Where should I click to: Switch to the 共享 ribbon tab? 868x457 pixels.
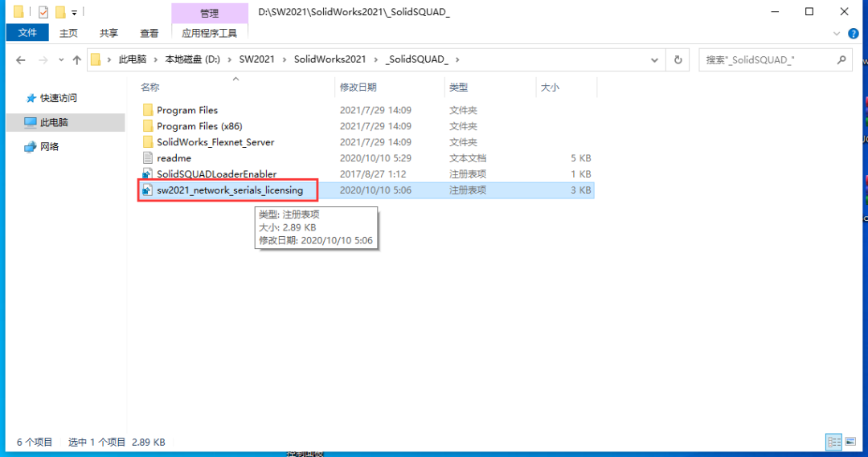108,33
